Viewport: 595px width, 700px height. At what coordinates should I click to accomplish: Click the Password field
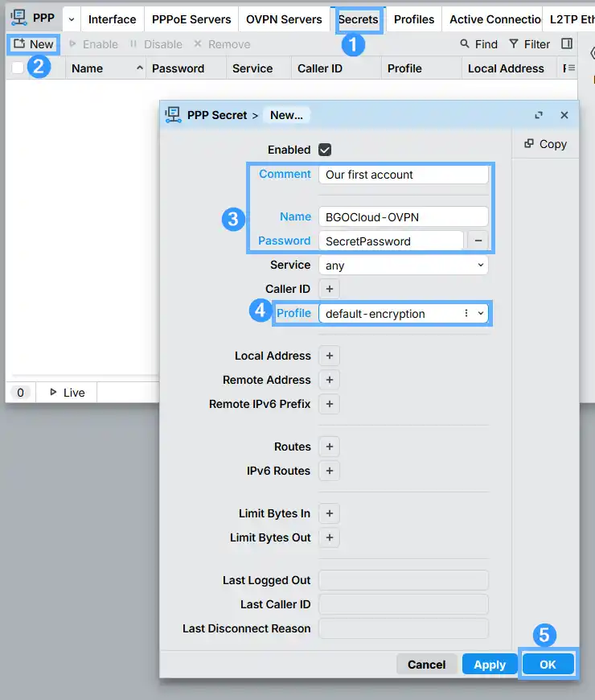point(391,241)
